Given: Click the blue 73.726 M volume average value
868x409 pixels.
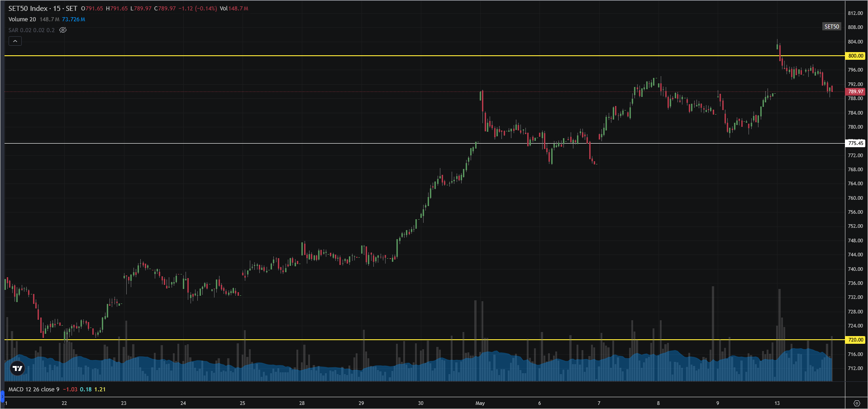Looking at the screenshot, I should tap(73, 19).
